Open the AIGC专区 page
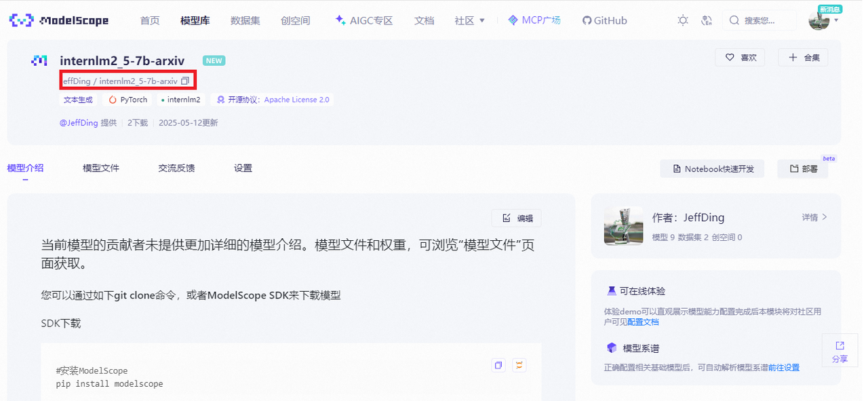 tap(364, 20)
